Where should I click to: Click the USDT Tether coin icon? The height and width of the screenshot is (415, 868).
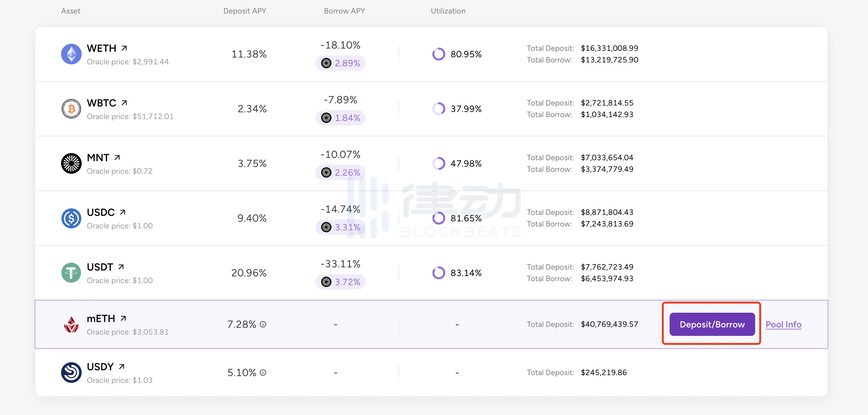(x=71, y=273)
